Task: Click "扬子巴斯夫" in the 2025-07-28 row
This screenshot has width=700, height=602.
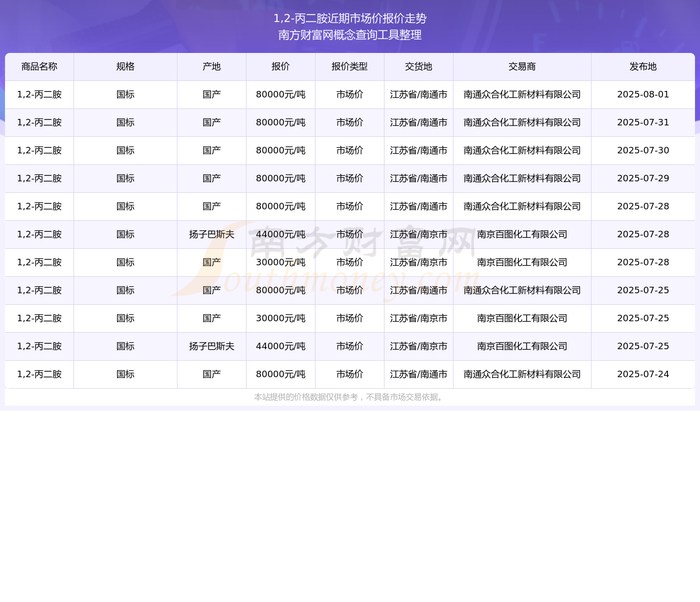Action: click(x=212, y=234)
